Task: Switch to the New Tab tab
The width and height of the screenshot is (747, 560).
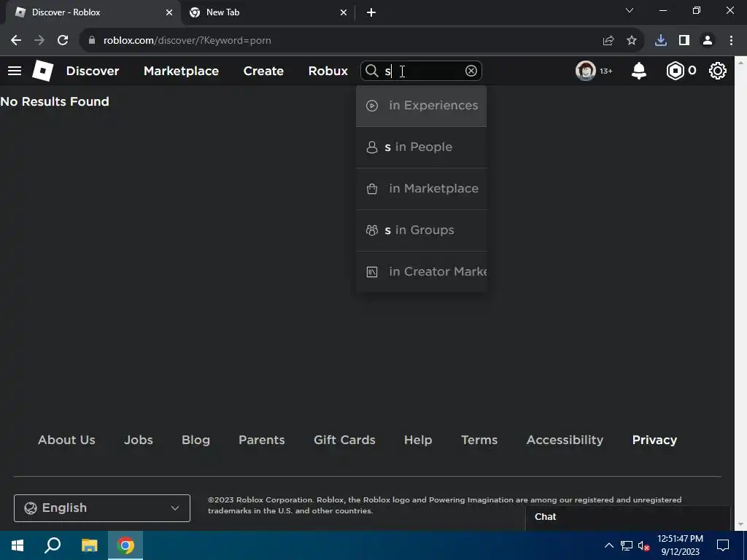Action: click(267, 12)
